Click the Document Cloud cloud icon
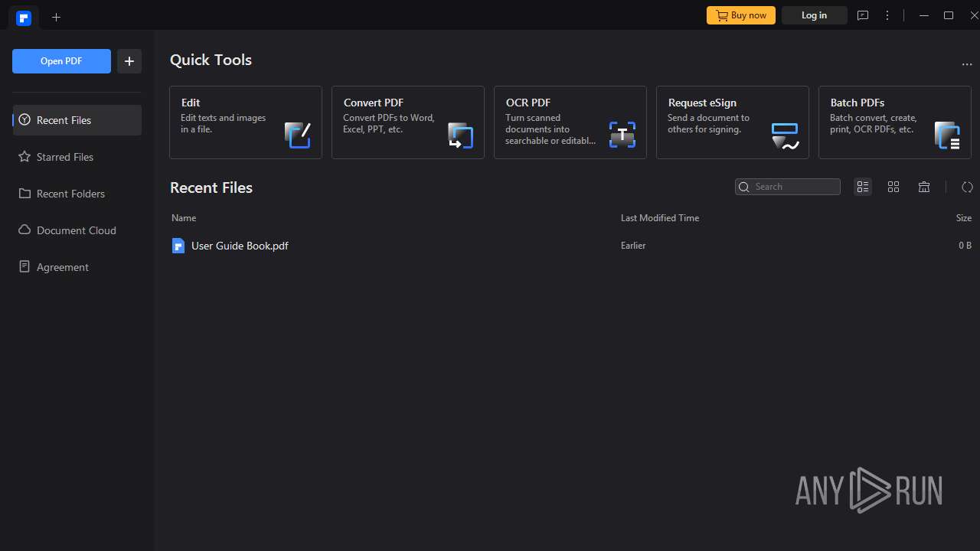 pyautogui.click(x=24, y=230)
